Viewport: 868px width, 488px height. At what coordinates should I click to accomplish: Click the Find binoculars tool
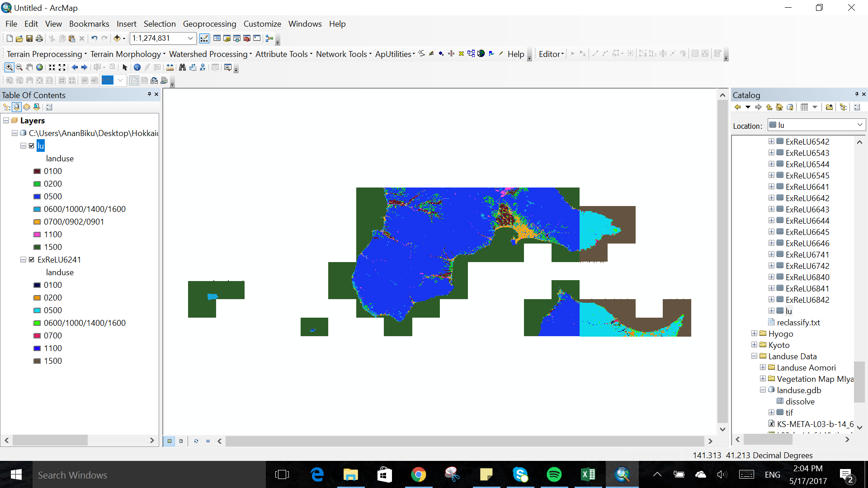(182, 67)
